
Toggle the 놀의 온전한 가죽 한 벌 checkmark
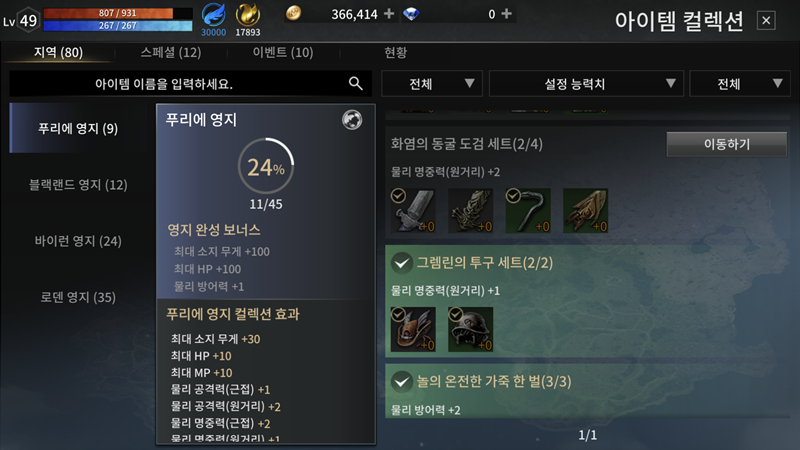(x=402, y=381)
